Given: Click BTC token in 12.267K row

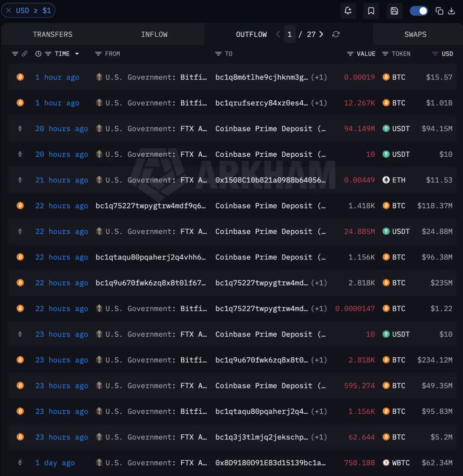Looking at the screenshot, I should click(x=394, y=103).
